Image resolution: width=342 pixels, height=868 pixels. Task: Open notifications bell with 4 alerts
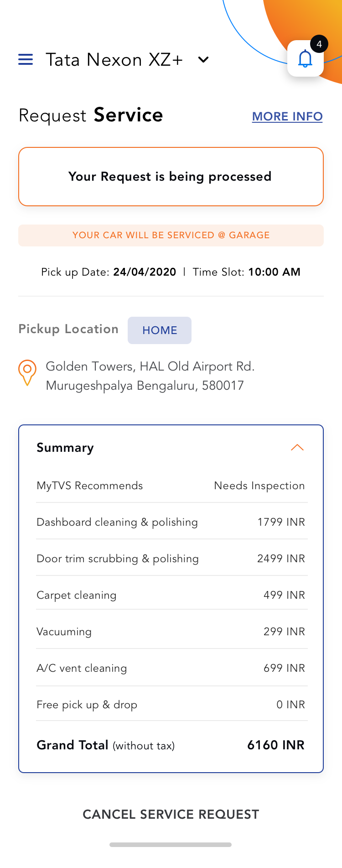tap(305, 59)
